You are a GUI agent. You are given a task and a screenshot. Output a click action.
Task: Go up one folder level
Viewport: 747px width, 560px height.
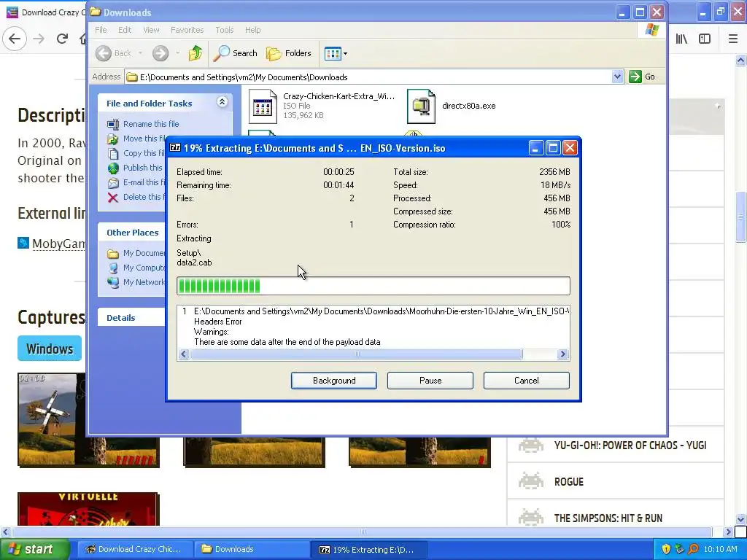[196, 53]
